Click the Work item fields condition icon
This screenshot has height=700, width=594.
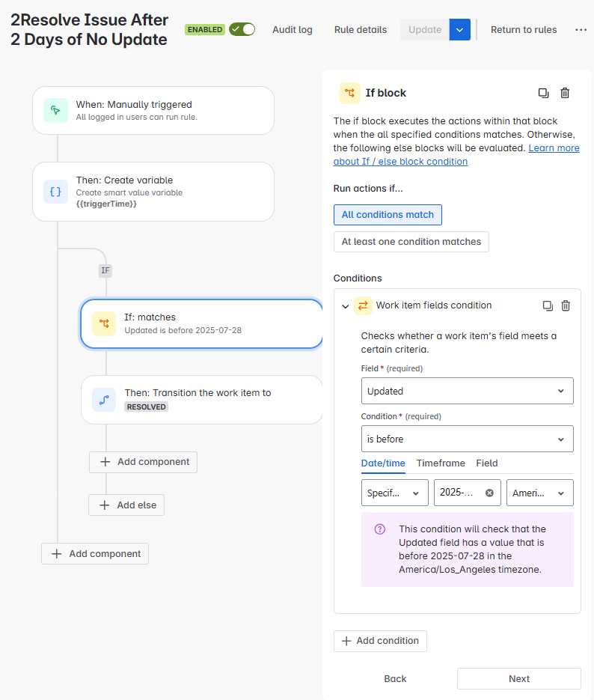363,305
